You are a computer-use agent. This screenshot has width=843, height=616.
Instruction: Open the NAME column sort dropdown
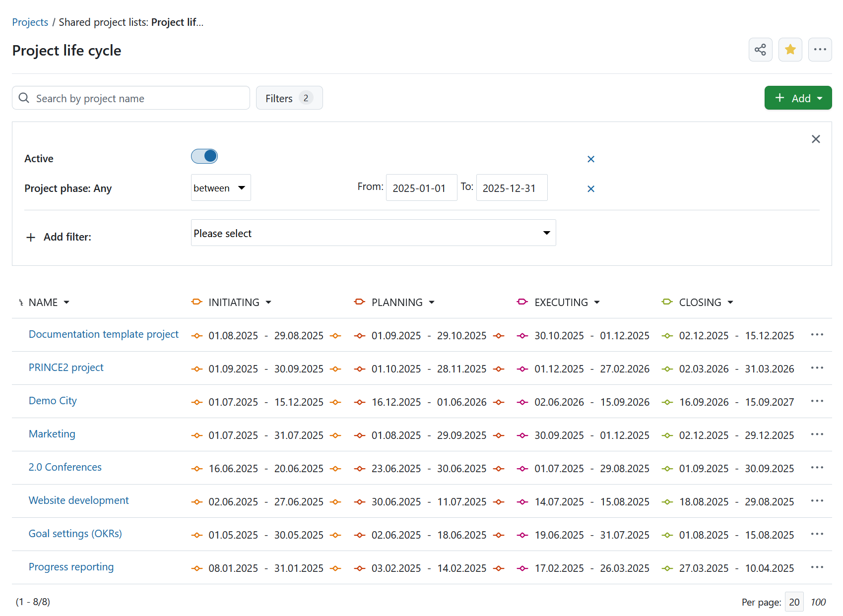pos(67,302)
